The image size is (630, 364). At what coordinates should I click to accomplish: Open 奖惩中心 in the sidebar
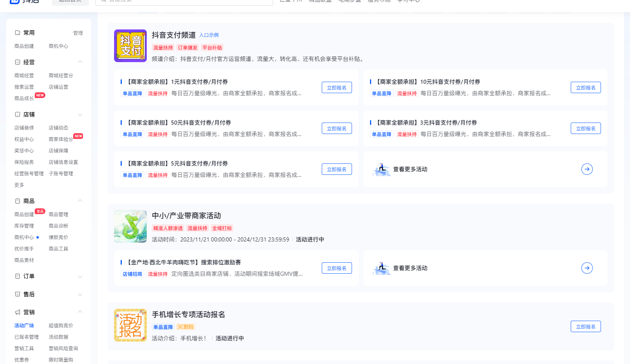(x=24, y=151)
